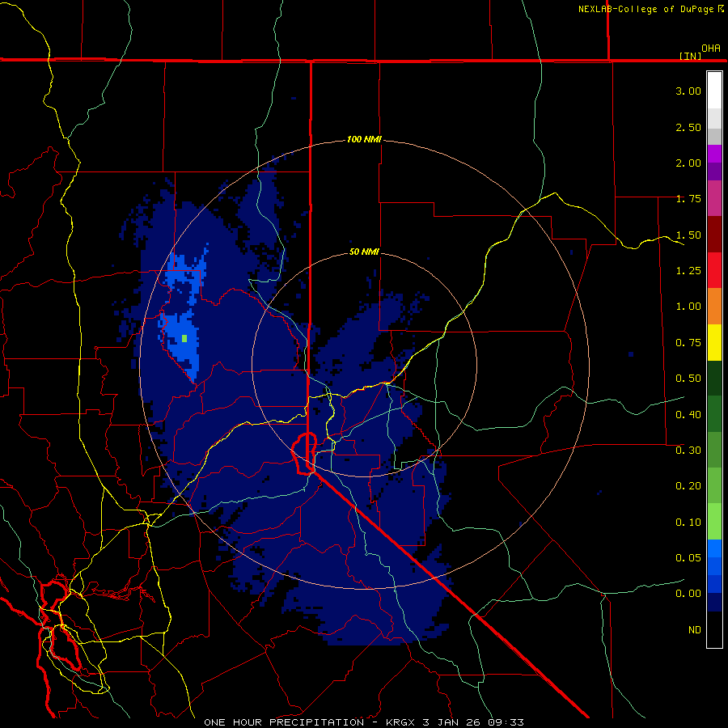Pick the bright red swatch above 1.25
This screenshot has height=728, width=728.
pyautogui.click(x=714, y=270)
